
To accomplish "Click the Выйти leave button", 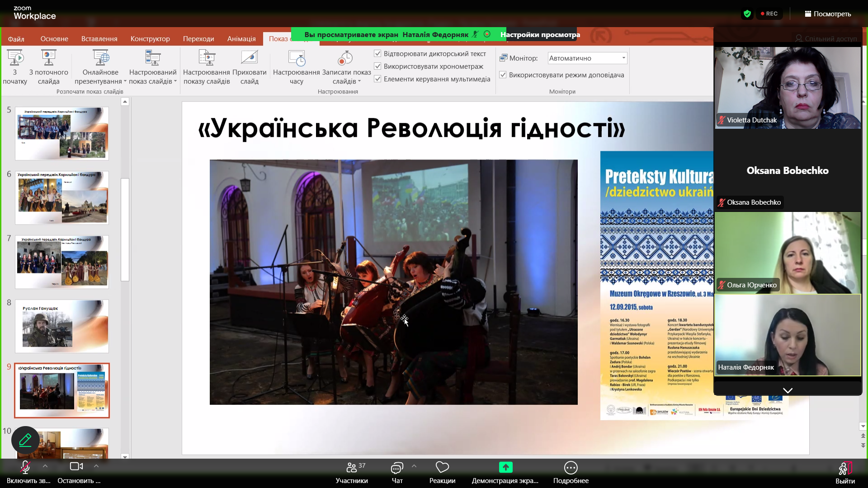I will [x=845, y=472].
